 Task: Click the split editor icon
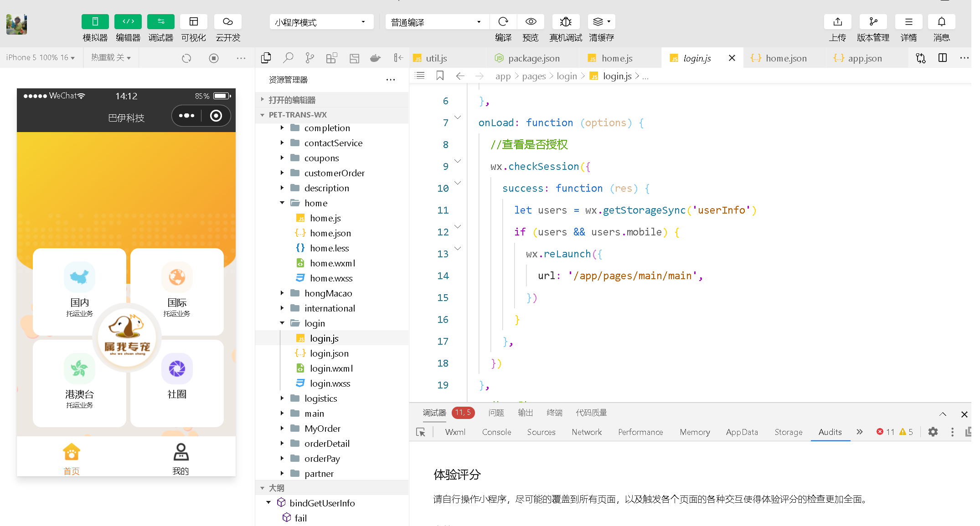(x=943, y=58)
